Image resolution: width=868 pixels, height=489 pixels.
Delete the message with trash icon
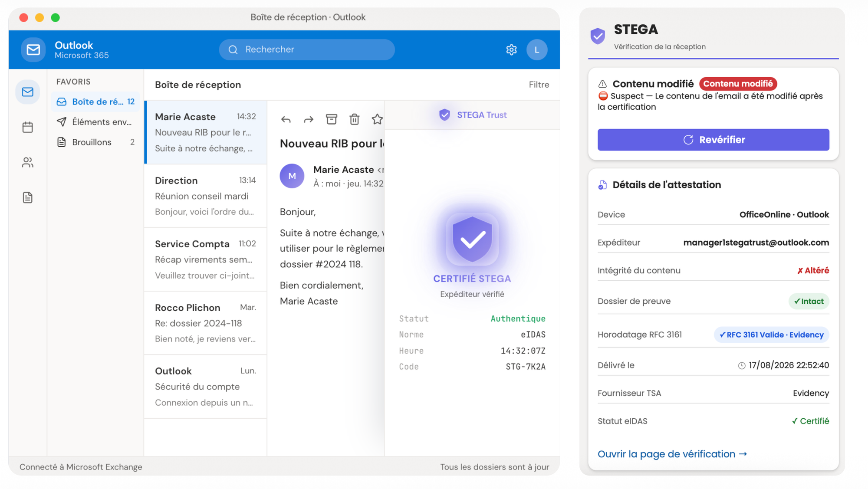355,119
